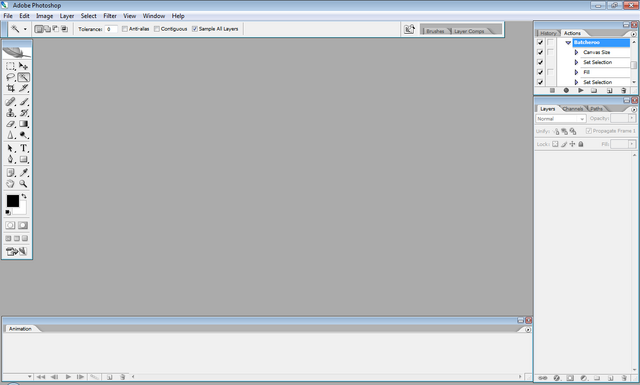Select the Eyedropper tool
The width and height of the screenshot is (640, 385).
24,173
